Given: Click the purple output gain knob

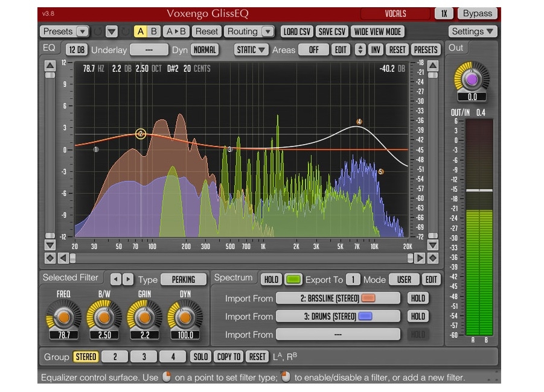Looking at the screenshot, I should coord(472,79).
